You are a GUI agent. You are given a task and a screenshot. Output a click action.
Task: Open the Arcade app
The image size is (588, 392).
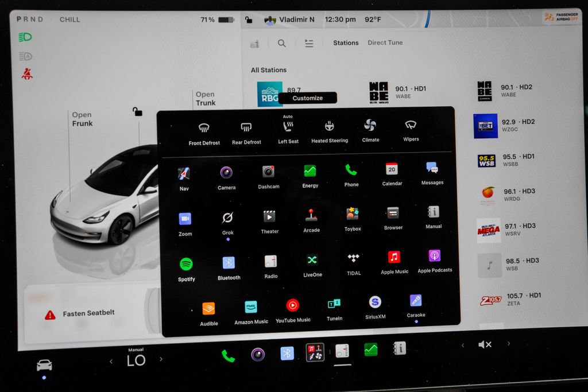tap(311, 220)
